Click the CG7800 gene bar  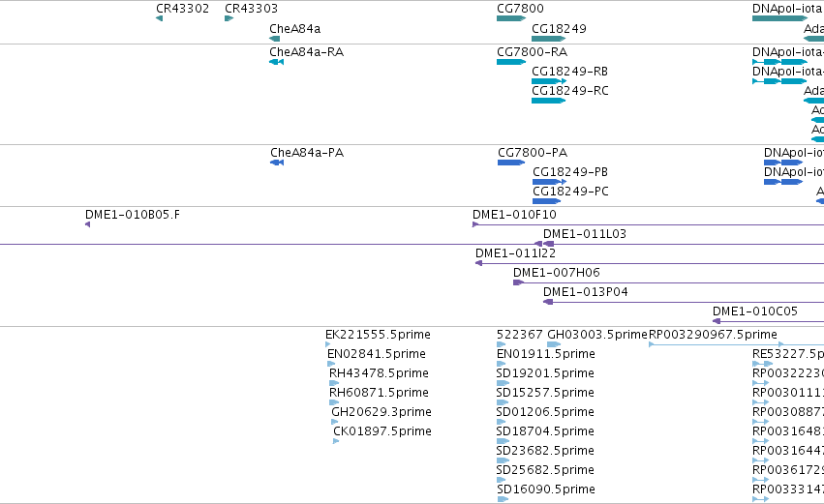511,18
